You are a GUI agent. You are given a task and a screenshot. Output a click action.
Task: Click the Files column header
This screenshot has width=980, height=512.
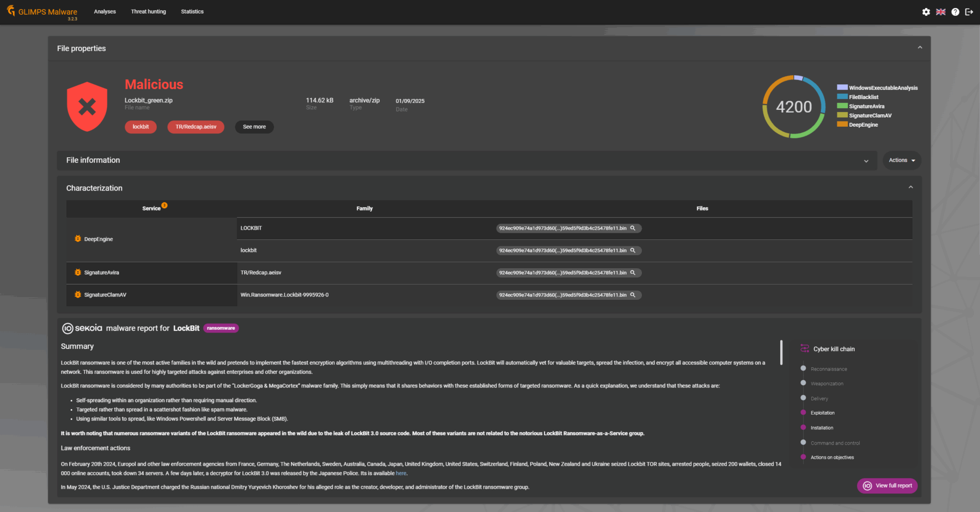tap(702, 208)
